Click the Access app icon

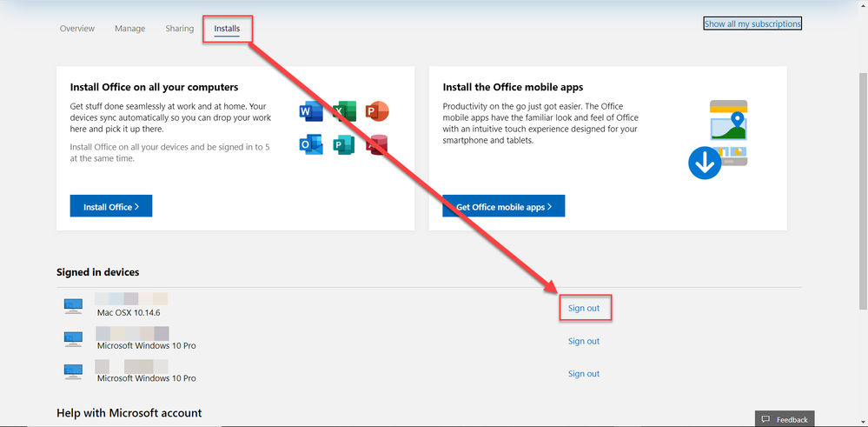(x=378, y=144)
